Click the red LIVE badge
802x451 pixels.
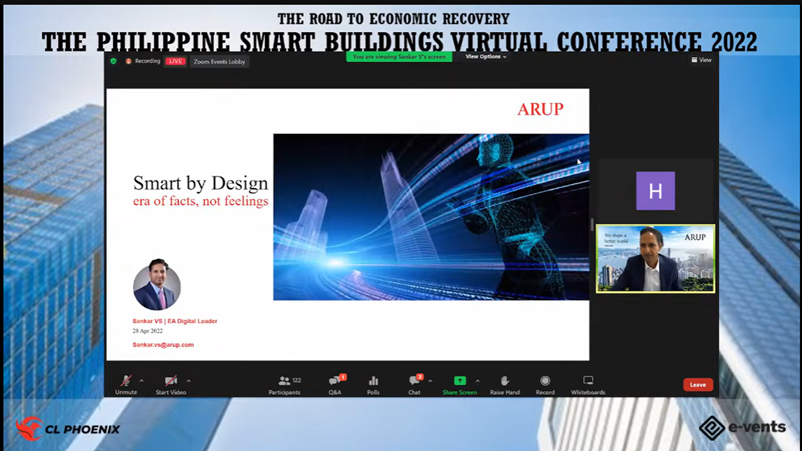[175, 61]
